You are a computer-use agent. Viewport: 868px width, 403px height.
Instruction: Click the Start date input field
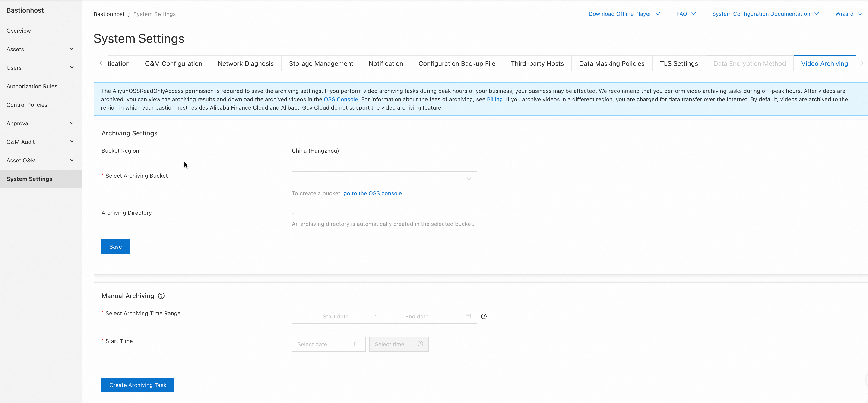coord(335,316)
